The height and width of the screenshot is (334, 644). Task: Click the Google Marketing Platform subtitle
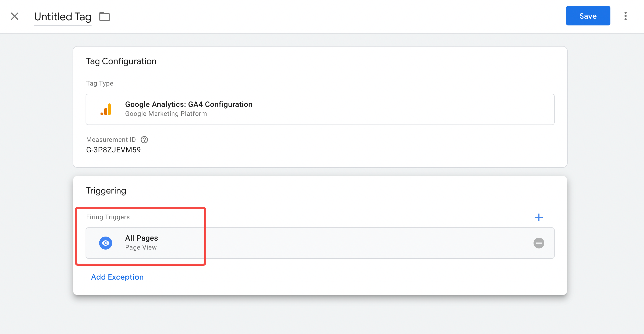point(166,114)
